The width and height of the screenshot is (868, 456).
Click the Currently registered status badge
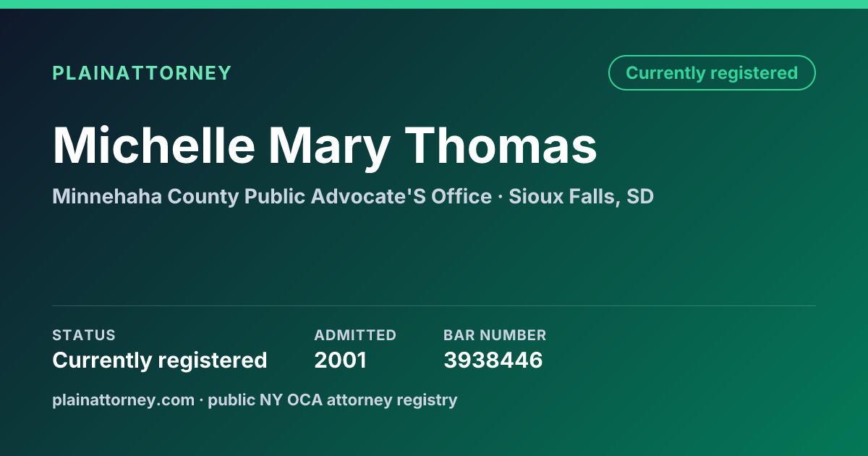point(712,73)
